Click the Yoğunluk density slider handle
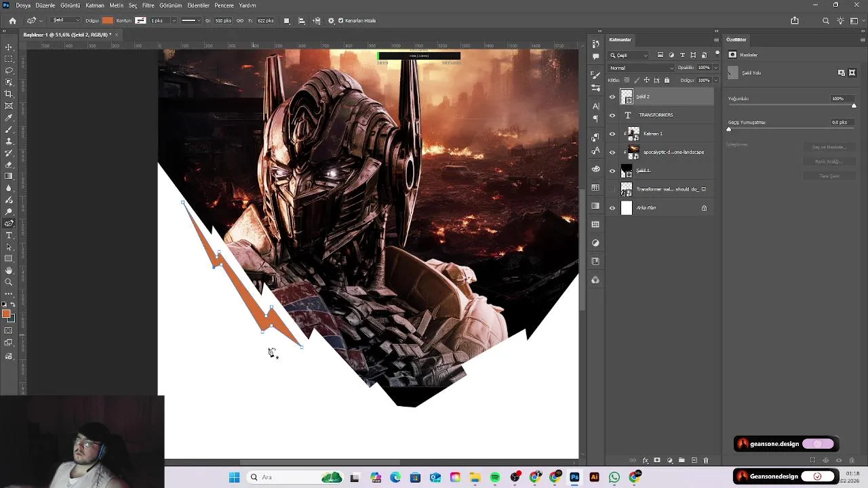 coord(854,106)
